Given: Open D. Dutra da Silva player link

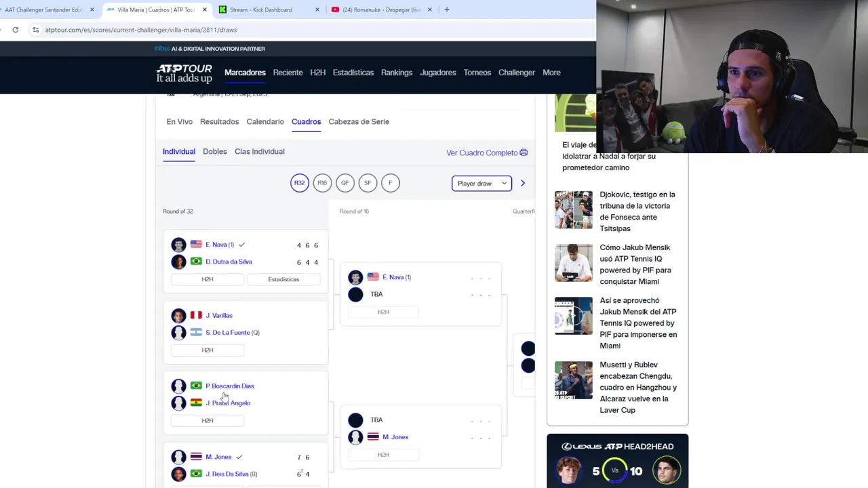Looking at the screenshot, I should coord(229,262).
